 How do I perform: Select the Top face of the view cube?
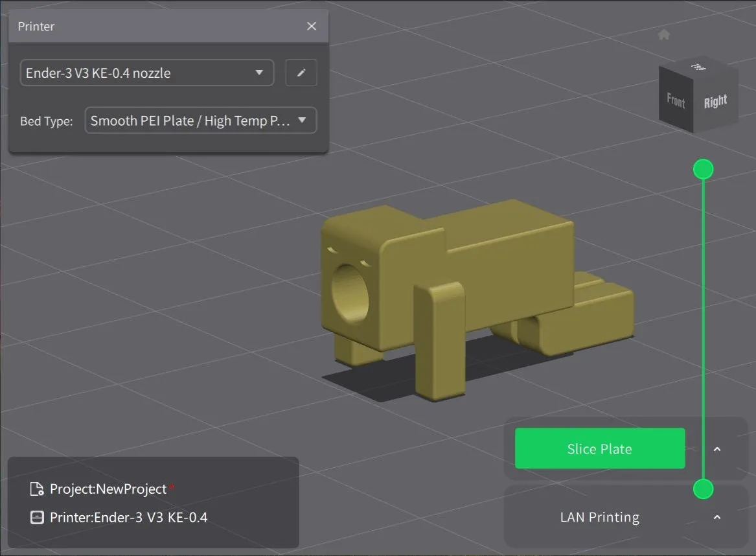(x=698, y=66)
